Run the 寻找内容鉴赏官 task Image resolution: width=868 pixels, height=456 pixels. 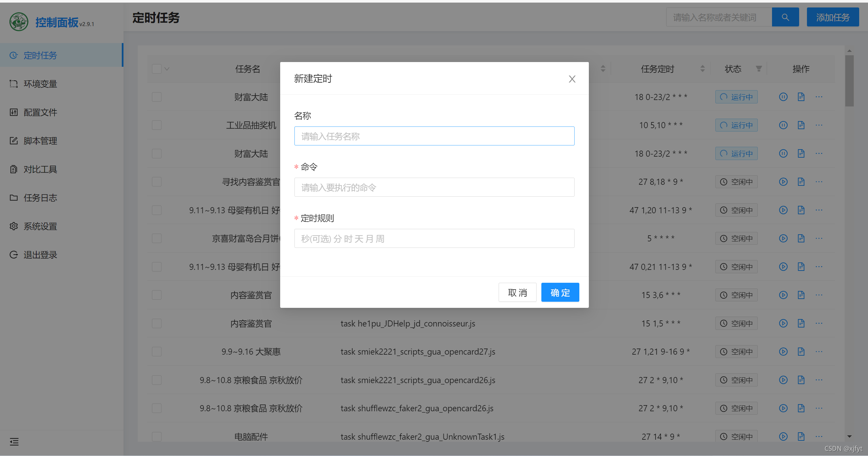pos(783,182)
